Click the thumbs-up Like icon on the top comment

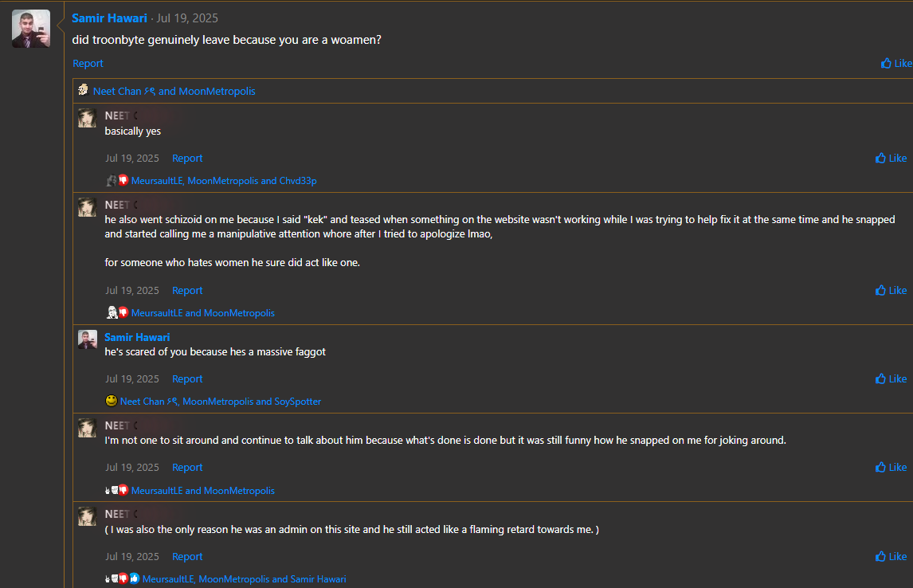pos(886,64)
